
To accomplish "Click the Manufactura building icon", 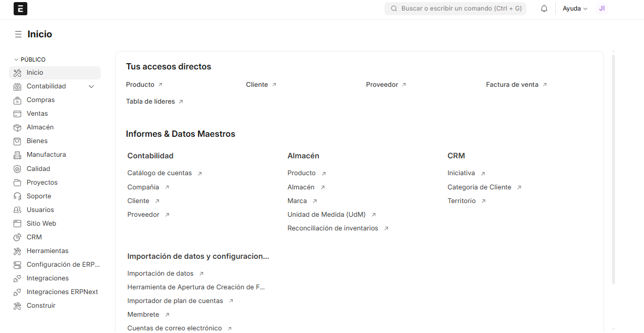I will tap(17, 155).
